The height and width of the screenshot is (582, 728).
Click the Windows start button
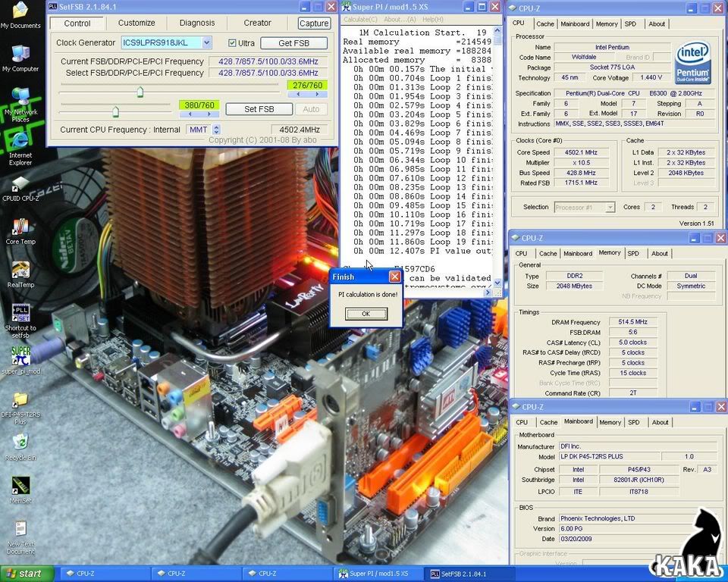point(27,574)
